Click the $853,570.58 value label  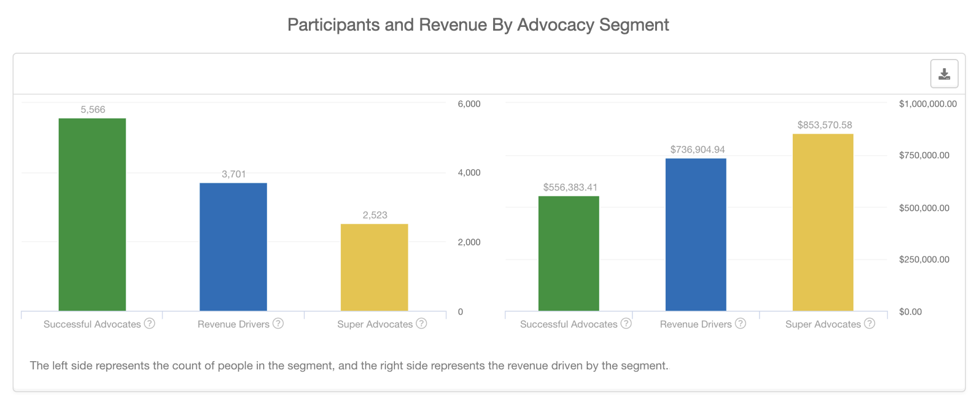825,125
